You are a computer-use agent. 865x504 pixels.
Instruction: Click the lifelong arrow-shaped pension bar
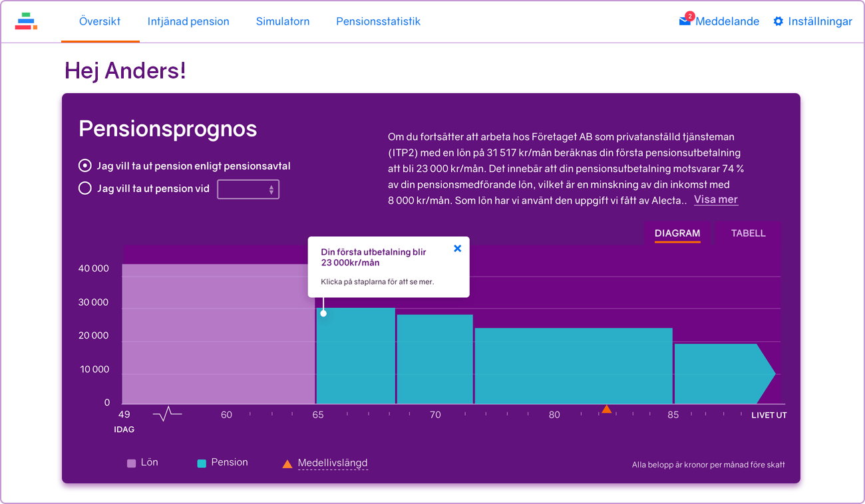click(x=722, y=373)
